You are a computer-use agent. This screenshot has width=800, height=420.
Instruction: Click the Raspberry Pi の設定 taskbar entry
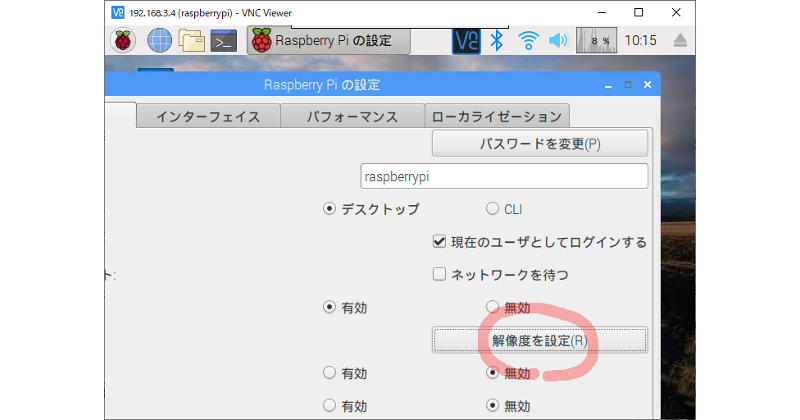(329, 41)
